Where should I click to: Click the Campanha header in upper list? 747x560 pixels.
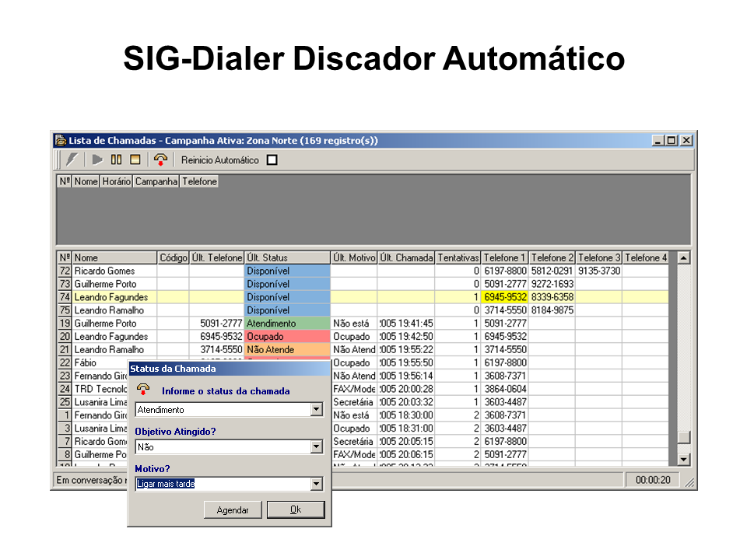(156, 181)
